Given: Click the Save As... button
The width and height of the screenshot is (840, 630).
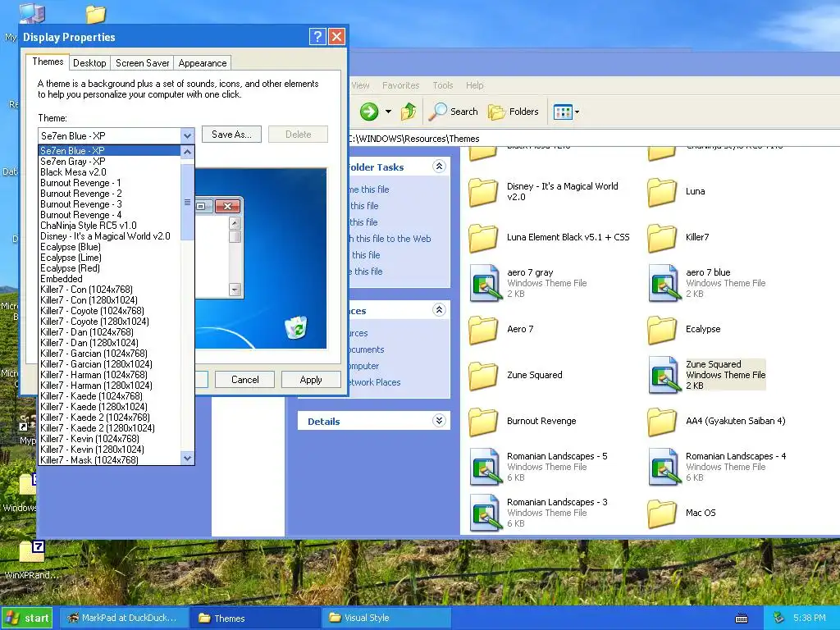Looking at the screenshot, I should tap(231, 135).
